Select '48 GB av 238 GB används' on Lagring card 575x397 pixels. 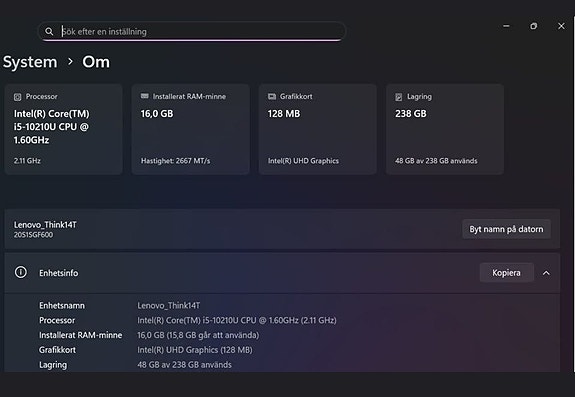(x=436, y=161)
